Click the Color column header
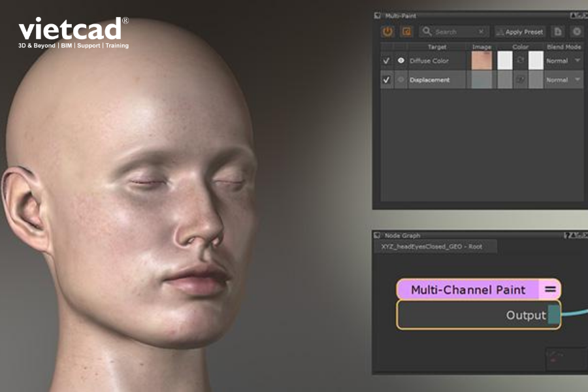 pos(521,47)
